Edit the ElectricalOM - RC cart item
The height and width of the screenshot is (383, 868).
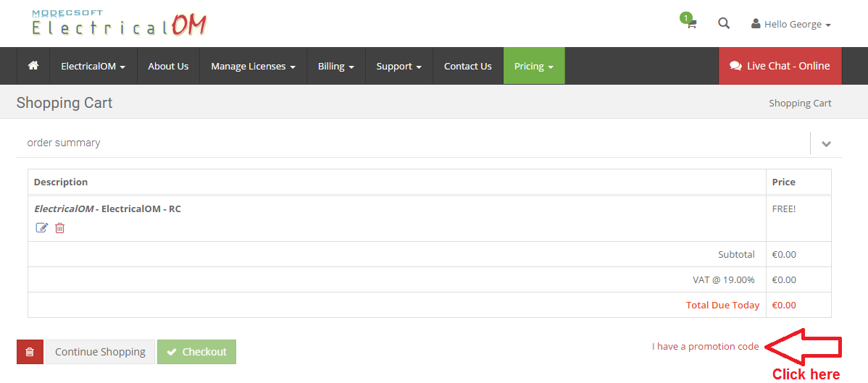(42, 227)
